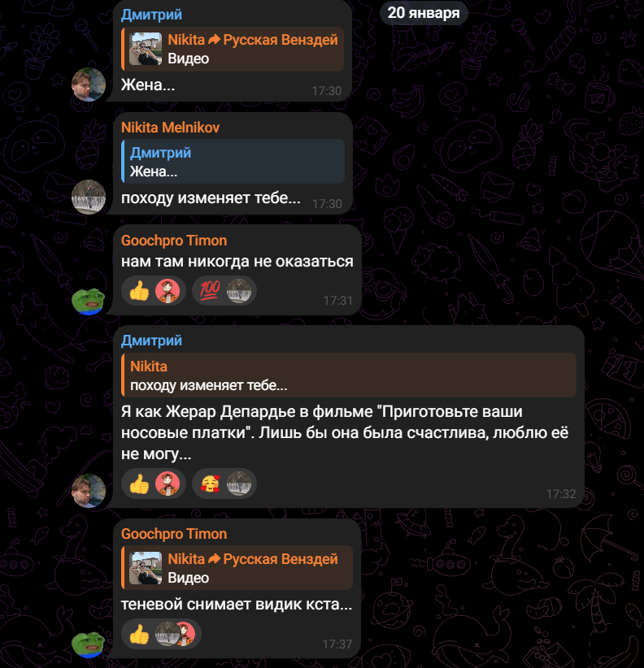This screenshot has height=668, width=644.
Task: Open Nikita Melnikov sender name
Action: tap(170, 128)
